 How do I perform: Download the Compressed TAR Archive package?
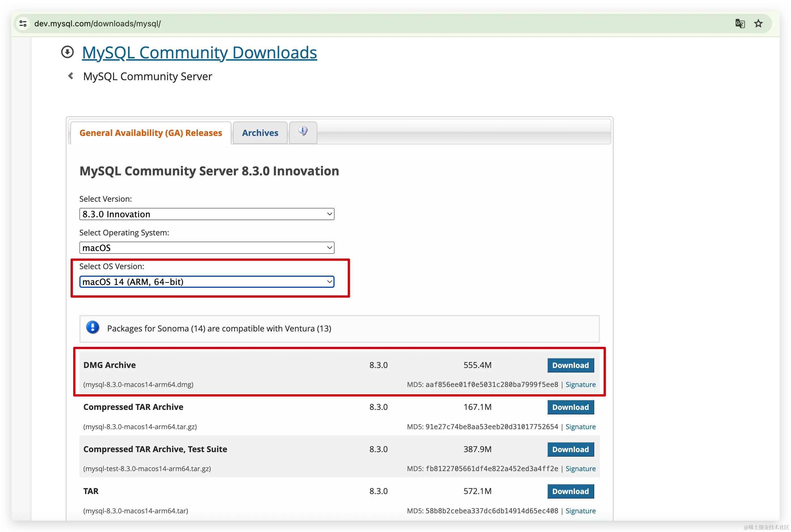tap(570, 407)
